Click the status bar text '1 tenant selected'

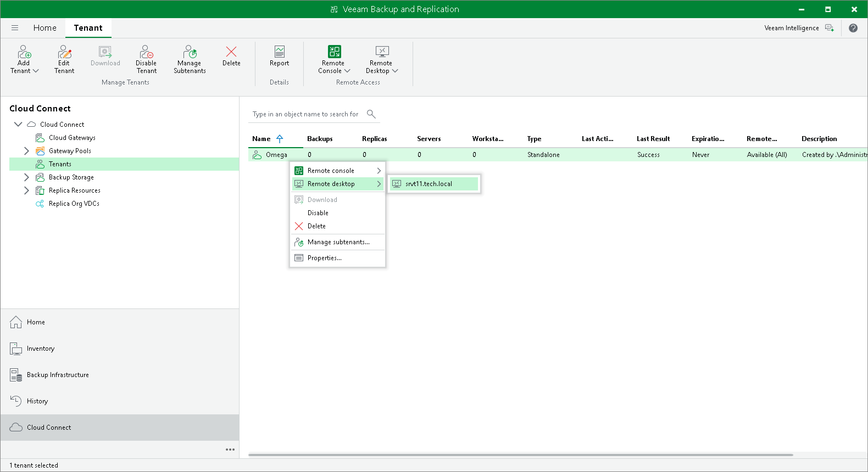34,465
